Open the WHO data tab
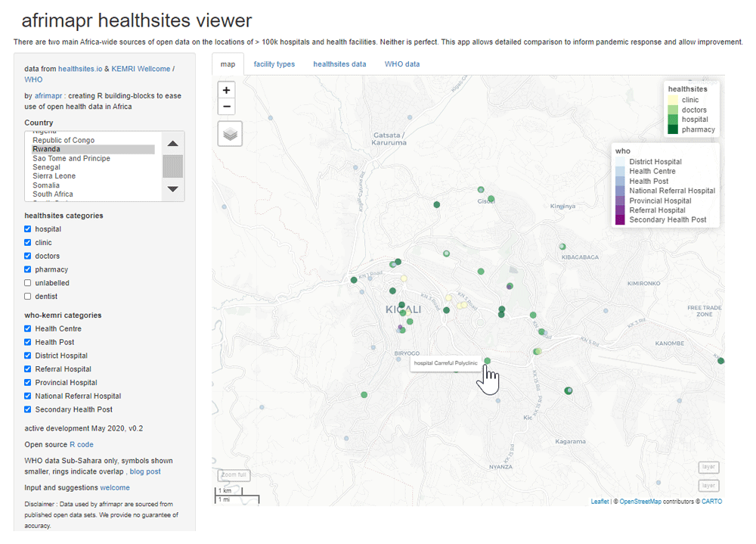Viewport: 756px width, 544px height. tap(402, 64)
